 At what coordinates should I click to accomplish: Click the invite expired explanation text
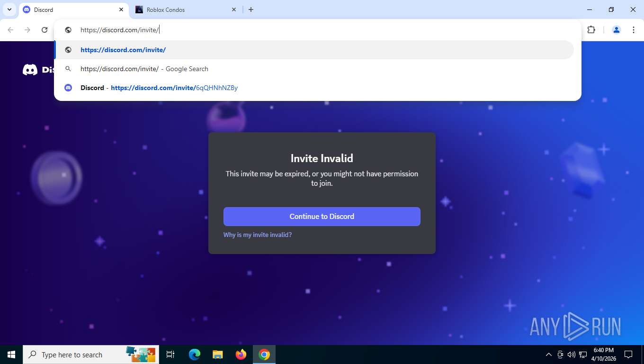coord(322,179)
